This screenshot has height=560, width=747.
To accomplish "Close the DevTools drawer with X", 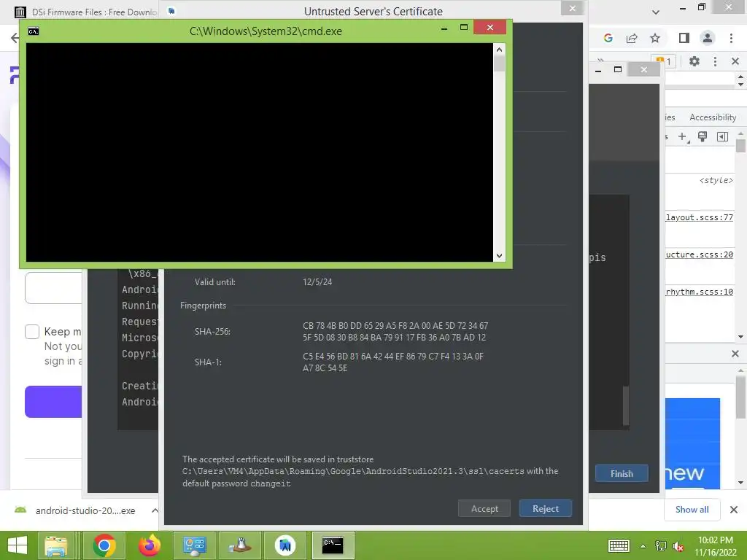I will click(x=735, y=354).
